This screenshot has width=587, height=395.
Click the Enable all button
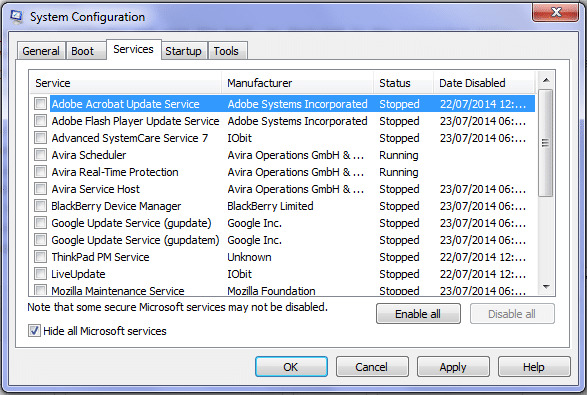[x=418, y=313]
